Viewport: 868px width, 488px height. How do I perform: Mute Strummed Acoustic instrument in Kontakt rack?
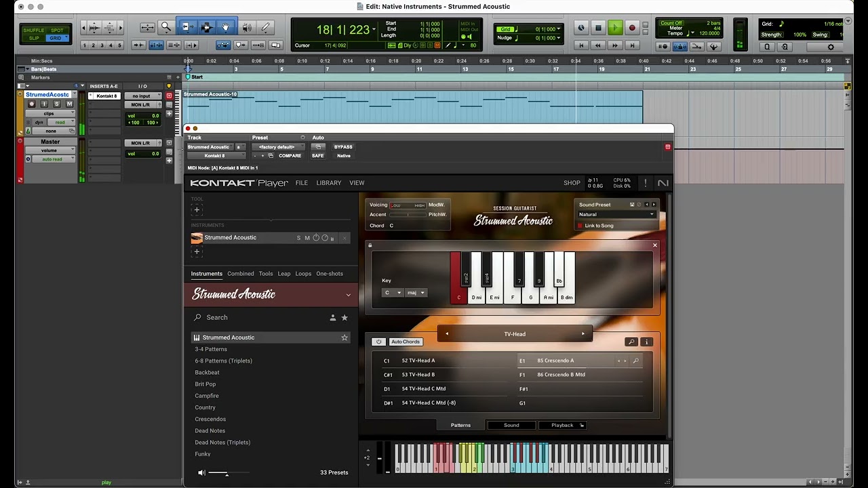(307, 238)
